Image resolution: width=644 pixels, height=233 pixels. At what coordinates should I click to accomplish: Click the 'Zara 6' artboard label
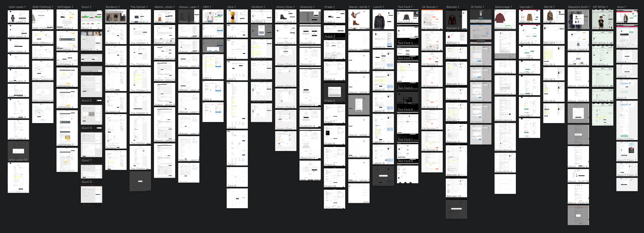231,128
